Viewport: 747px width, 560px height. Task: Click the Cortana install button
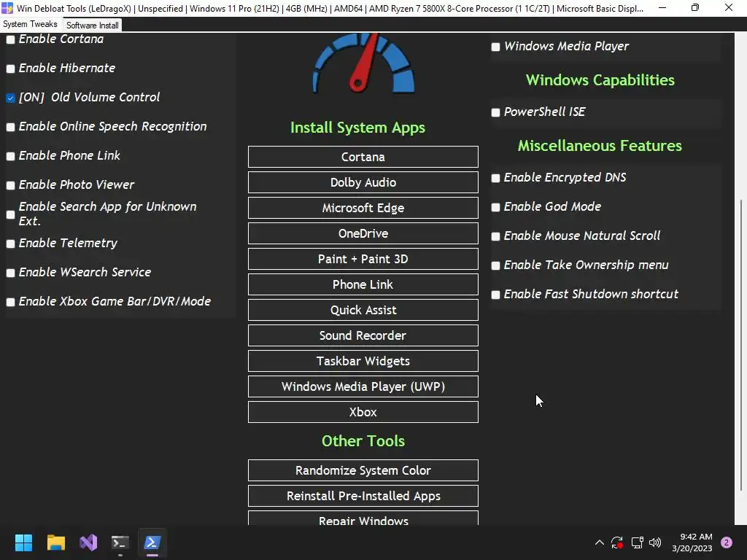[x=363, y=157]
